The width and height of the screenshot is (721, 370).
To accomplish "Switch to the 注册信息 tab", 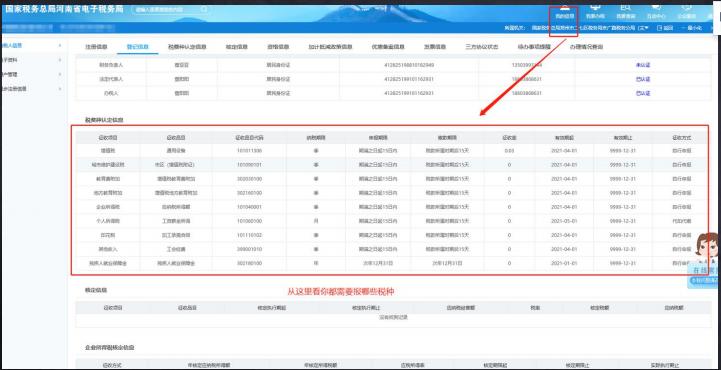I will coord(96,47).
